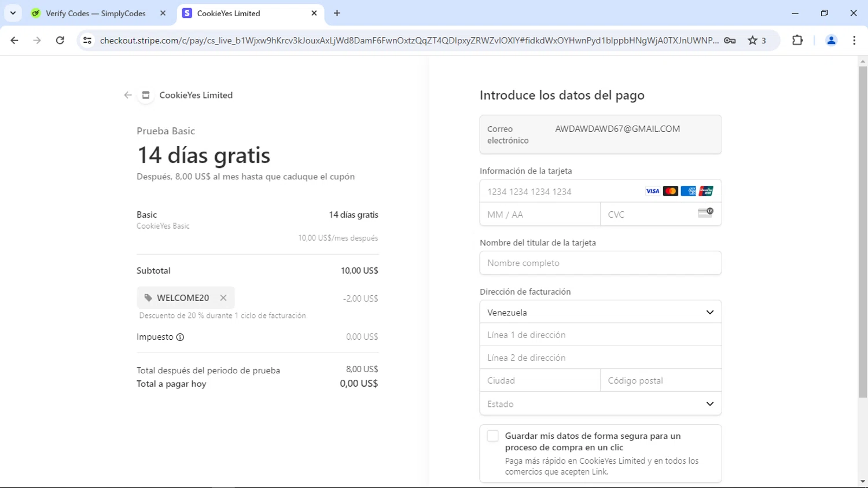The width and height of the screenshot is (868, 488).
Task: Open the Venezuela country dropdown
Action: 601,312
